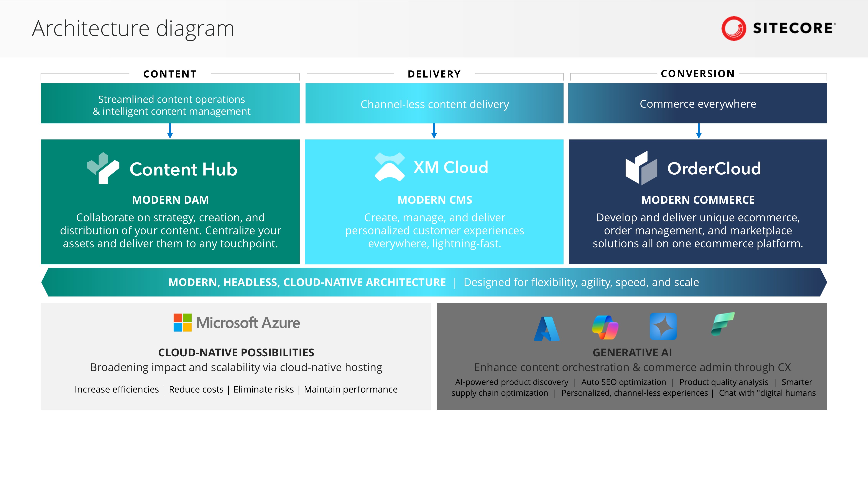The image size is (868, 488).
Task: Select the colorful Copilot icon
Action: [x=605, y=327]
